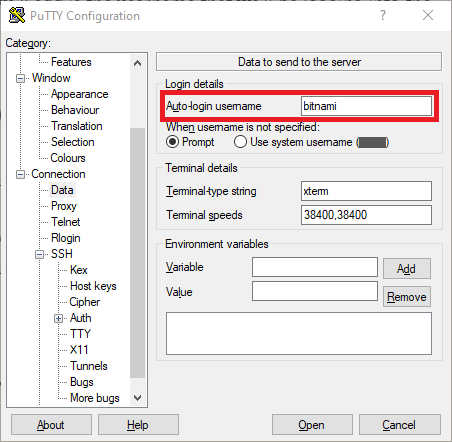Image resolution: width=452 pixels, height=442 pixels.
Task: Click the About button
Action: [x=51, y=425]
